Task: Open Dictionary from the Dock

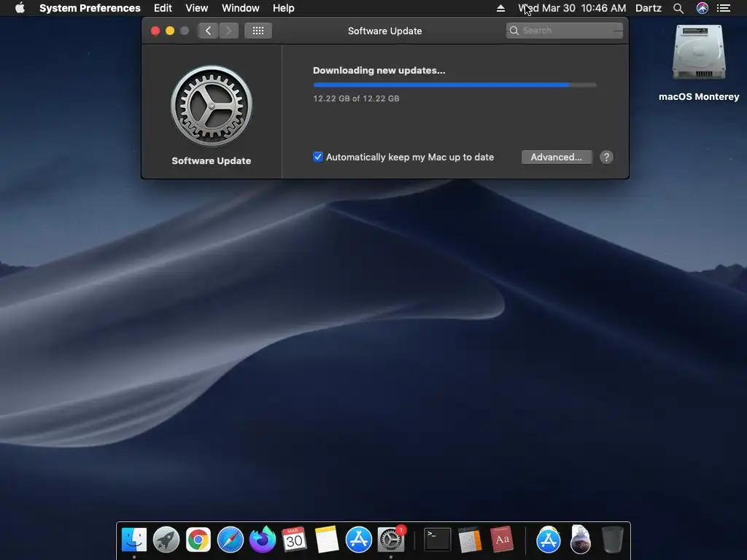Action: point(502,540)
